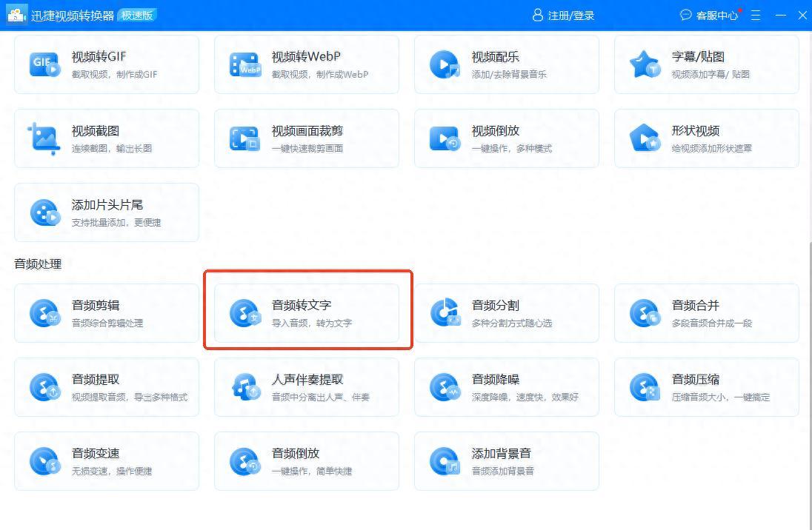The image size is (812, 530).
Task: Choose the 音频合并 card
Action: (x=706, y=313)
